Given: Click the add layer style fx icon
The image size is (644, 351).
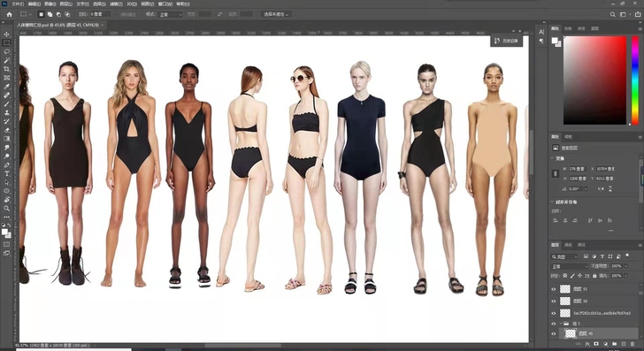Looking at the screenshot, I should (587, 344).
